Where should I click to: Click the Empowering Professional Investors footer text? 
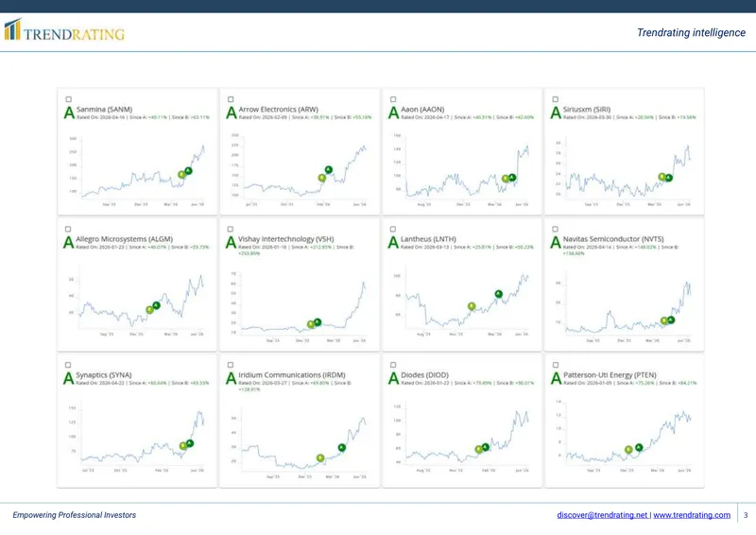tap(75, 515)
